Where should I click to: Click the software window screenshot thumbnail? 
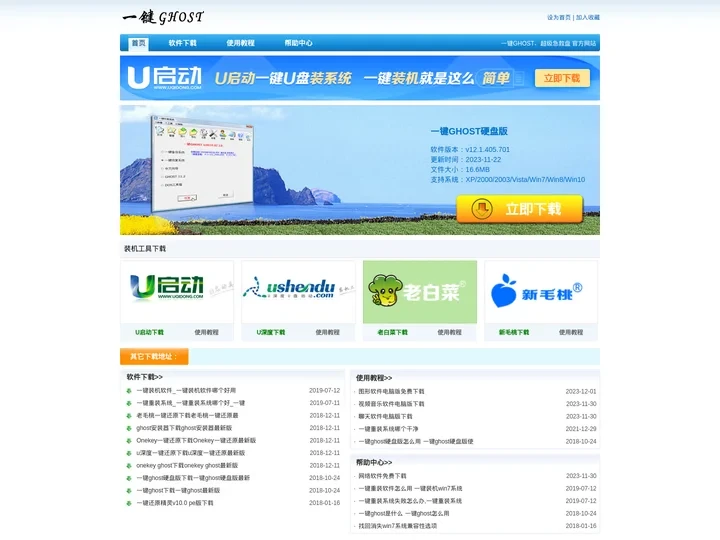click(202, 163)
